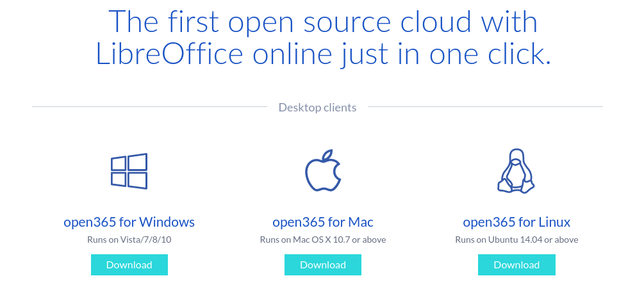
Task: Download open365 for Linux
Action: point(516,265)
